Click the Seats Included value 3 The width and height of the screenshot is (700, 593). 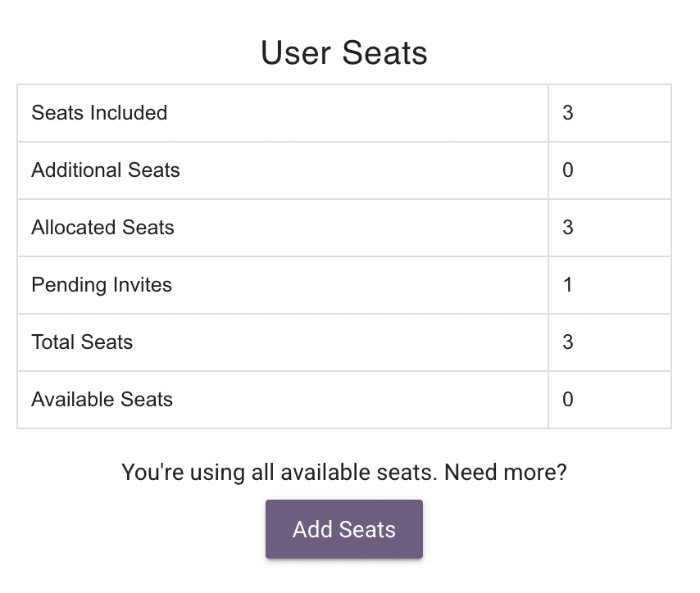(x=568, y=113)
